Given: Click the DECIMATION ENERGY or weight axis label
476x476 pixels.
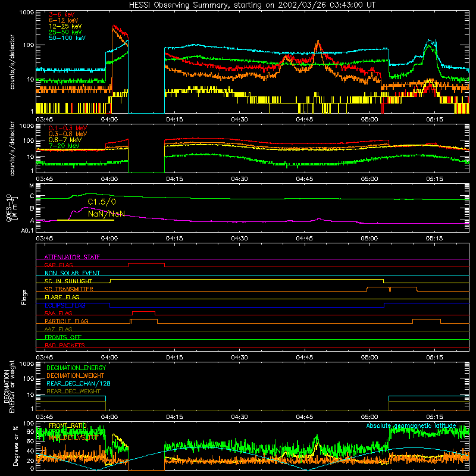Looking at the screenshot, I should [x=9, y=386].
